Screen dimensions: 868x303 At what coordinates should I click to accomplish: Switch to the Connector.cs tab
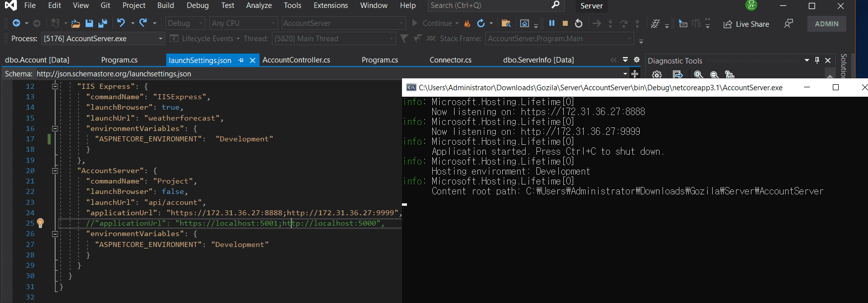pos(451,60)
